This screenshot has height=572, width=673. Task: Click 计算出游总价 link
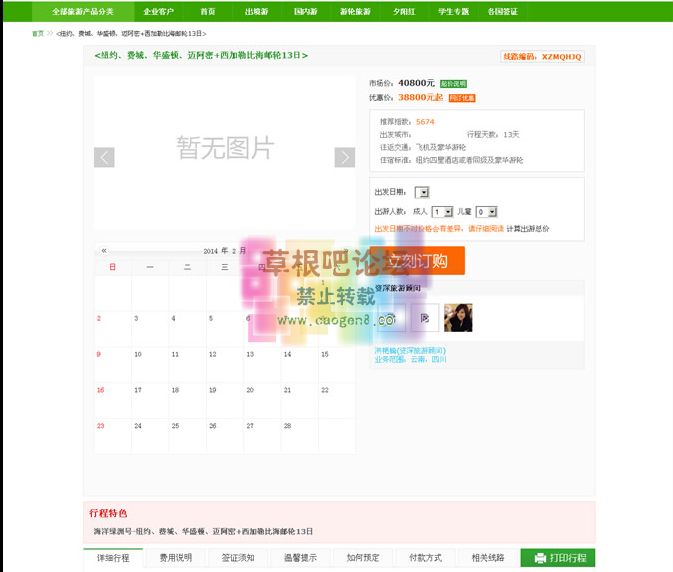coord(527,229)
